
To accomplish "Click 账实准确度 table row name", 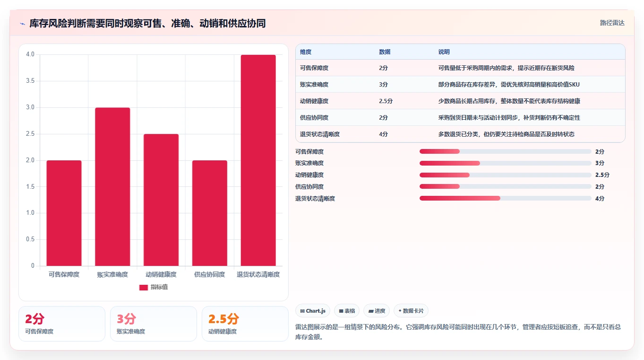I will [314, 85].
